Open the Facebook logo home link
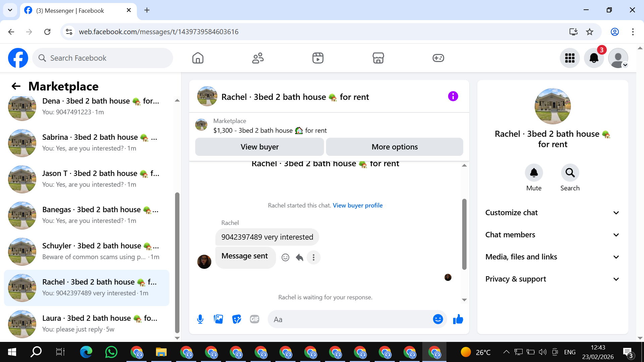The width and height of the screenshot is (644, 362). click(18, 58)
